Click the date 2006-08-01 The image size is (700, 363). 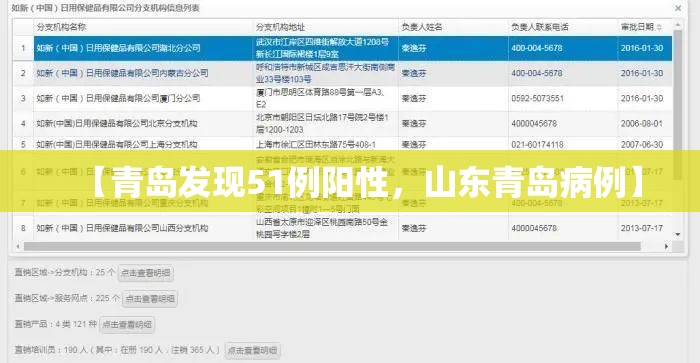coord(642,123)
